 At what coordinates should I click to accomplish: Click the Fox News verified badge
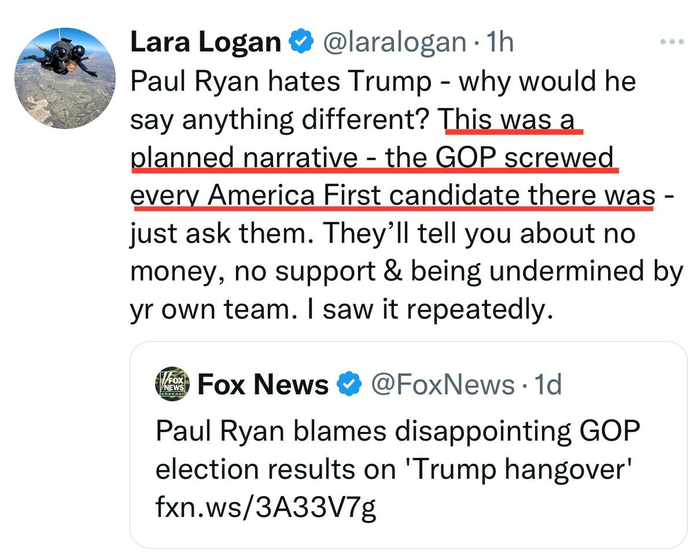point(349,384)
